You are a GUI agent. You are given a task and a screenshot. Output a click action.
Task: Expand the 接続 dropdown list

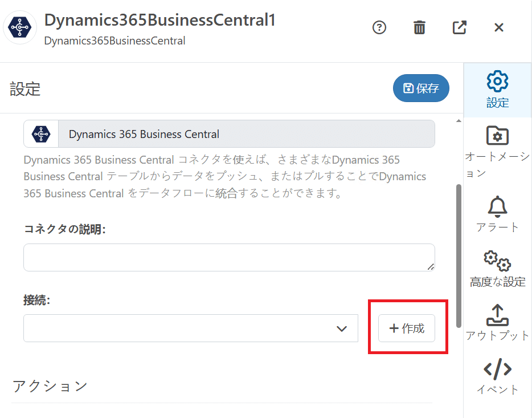click(x=191, y=328)
